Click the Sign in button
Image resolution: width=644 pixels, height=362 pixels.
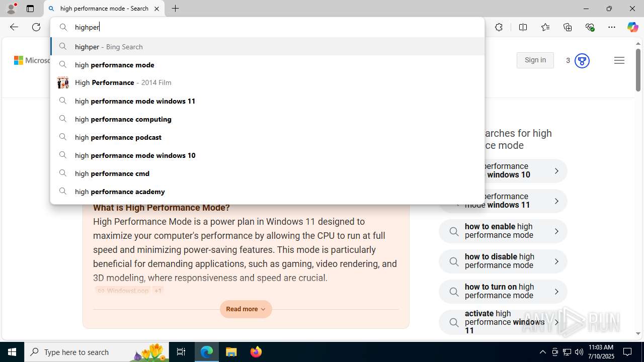pyautogui.click(x=535, y=60)
